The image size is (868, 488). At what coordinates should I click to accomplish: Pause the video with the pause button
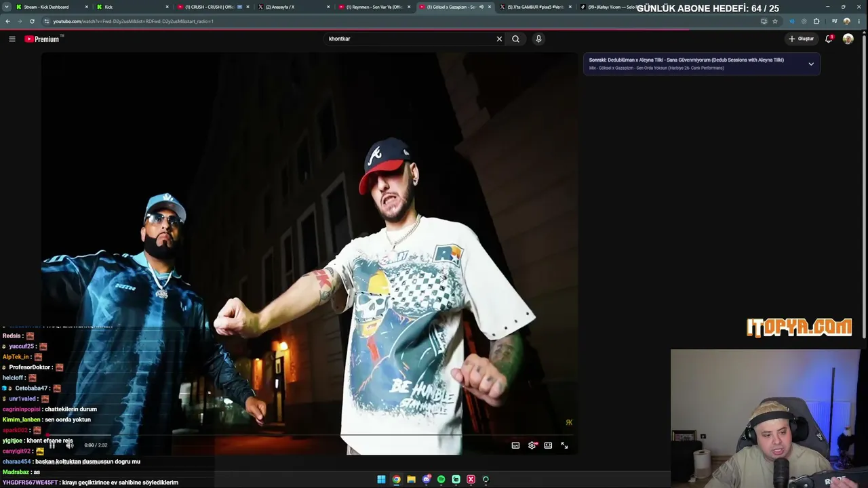[52, 445]
